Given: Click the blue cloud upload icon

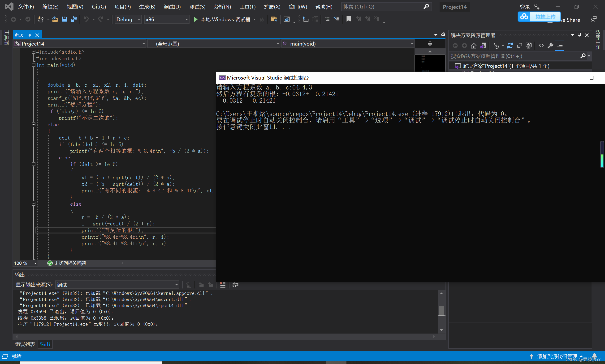Looking at the screenshot, I should click(524, 17).
